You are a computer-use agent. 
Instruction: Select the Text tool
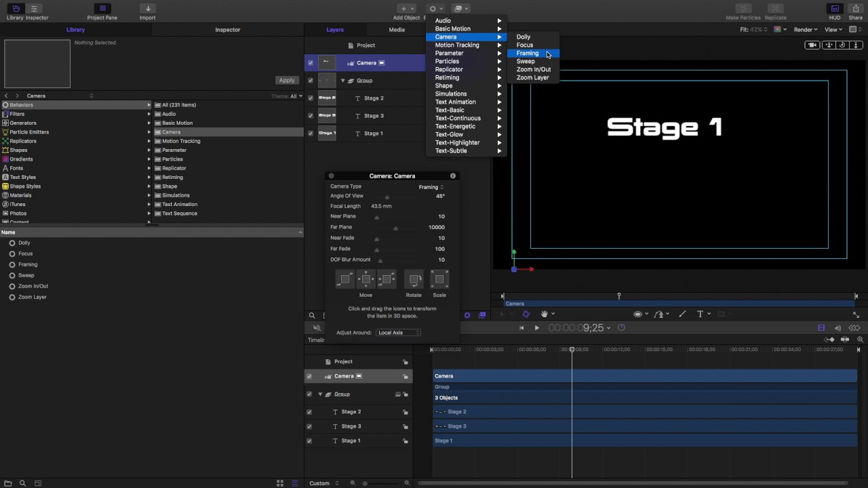tap(701, 314)
